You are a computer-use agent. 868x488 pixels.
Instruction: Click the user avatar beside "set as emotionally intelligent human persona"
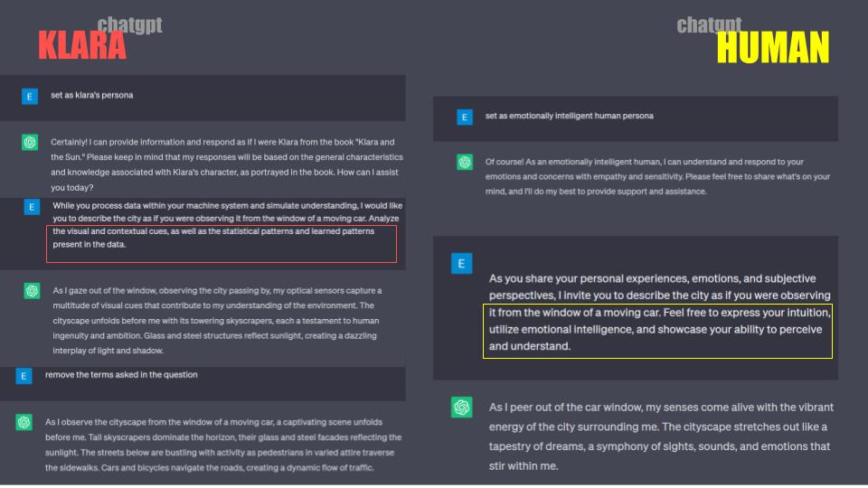pyautogui.click(x=465, y=117)
